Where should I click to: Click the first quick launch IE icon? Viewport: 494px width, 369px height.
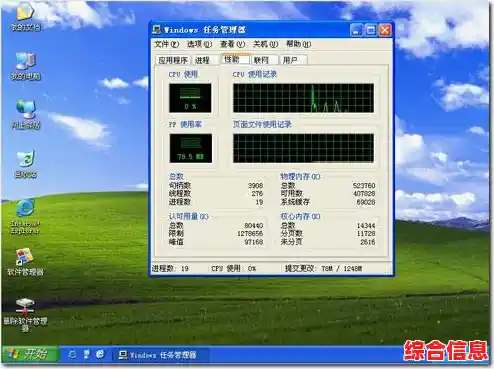[x=72, y=354]
